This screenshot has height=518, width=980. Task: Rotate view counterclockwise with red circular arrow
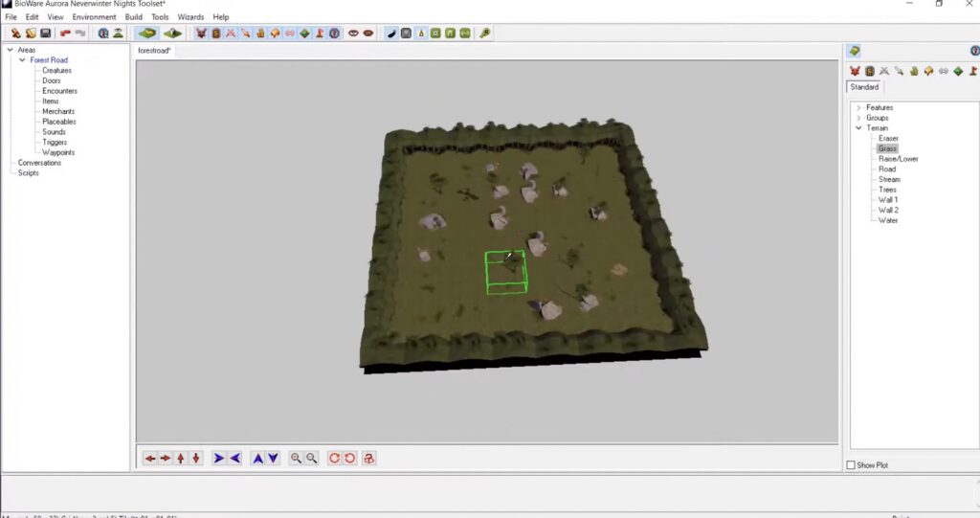tap(350, 459)
